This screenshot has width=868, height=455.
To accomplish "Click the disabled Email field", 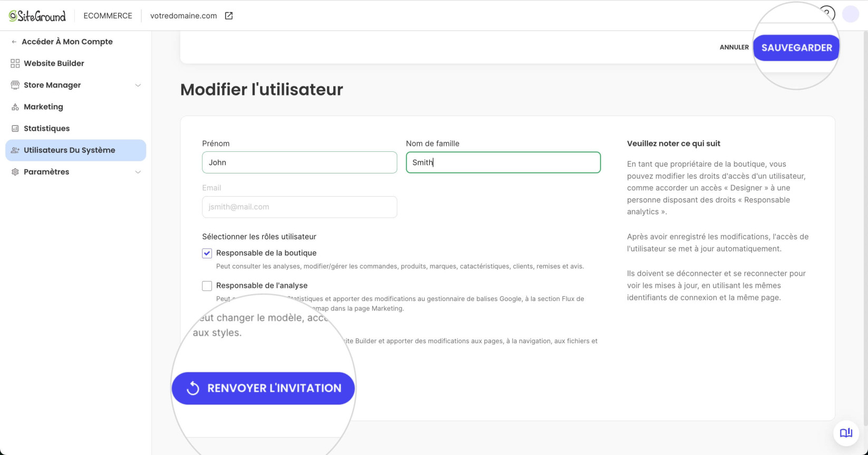I will pyautogui.click(x=300, y=207).
